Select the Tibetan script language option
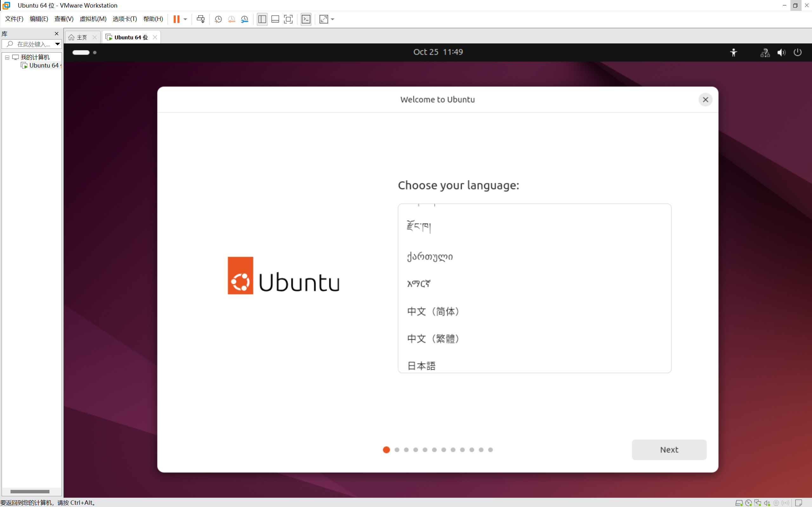 pos(534,226)
